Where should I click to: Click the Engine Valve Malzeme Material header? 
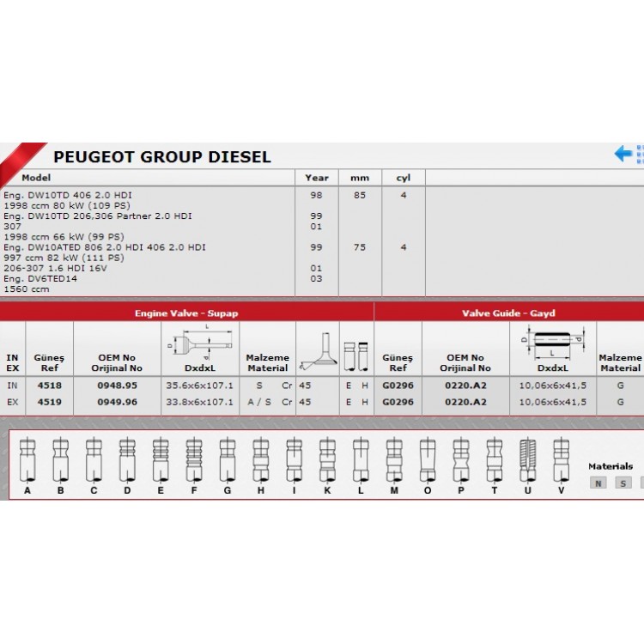(267, 362)
